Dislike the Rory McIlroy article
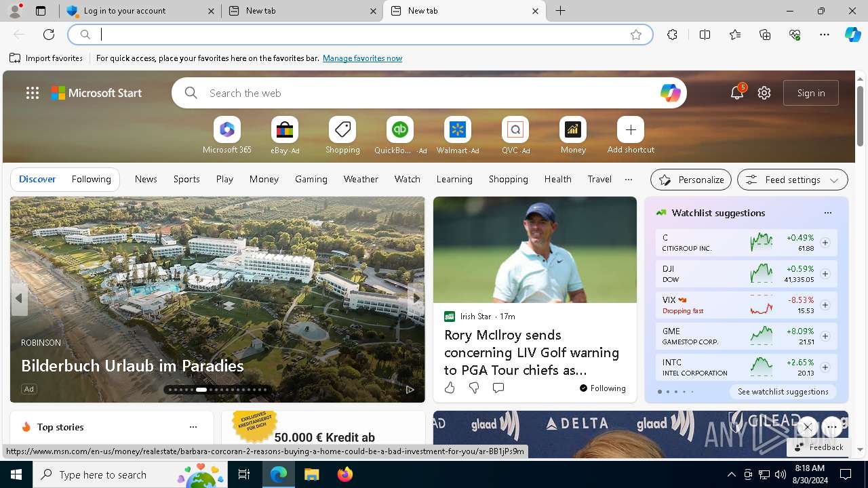Viewport: 868px width, 488px height. coord(474,388)
